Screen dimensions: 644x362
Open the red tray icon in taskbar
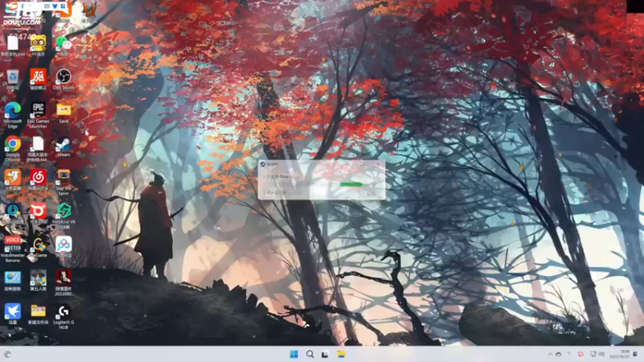tap(580, 354)
